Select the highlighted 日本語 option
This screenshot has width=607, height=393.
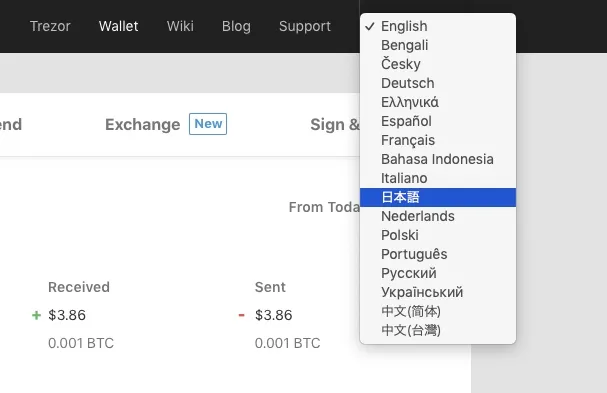(438, 197)
